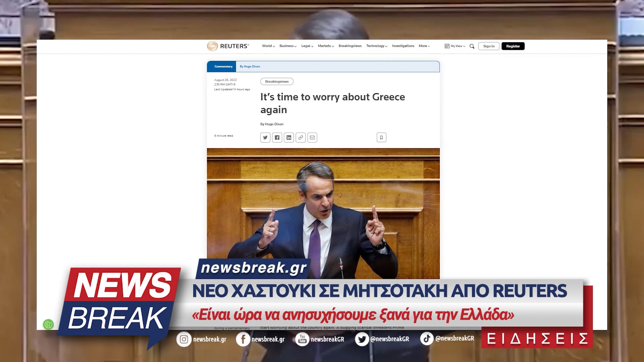Click the 6 minute read label
The height and width of the screenshot is (362, 644).
[223, 136]
